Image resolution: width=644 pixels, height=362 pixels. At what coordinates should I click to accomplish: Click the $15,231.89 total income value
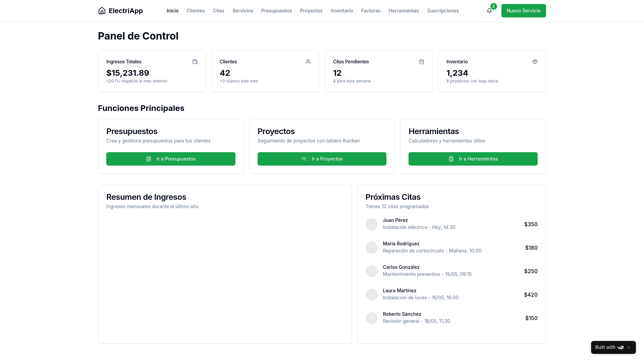[x=128, y=73]
